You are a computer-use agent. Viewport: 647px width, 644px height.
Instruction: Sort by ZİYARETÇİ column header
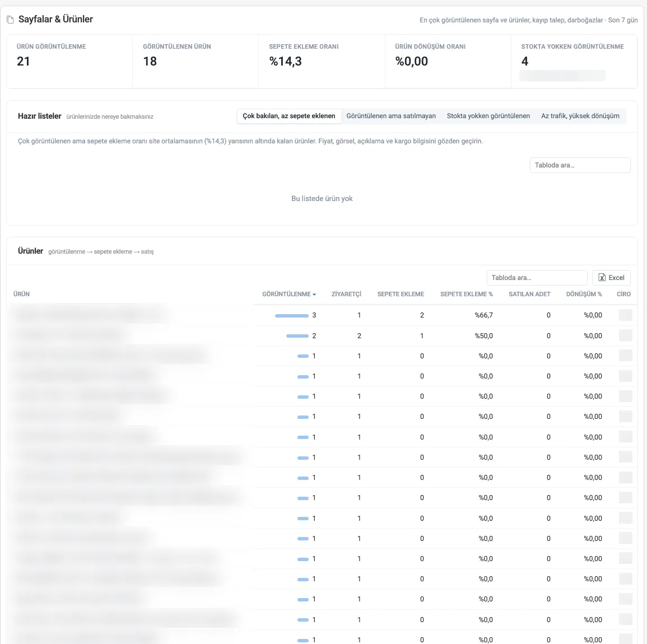click(346, 294)
